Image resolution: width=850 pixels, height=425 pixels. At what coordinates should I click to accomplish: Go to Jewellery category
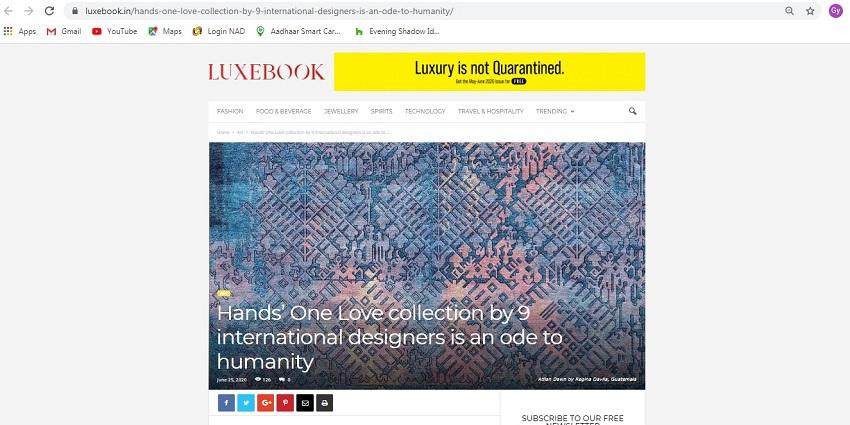click(x=341, y=111)
